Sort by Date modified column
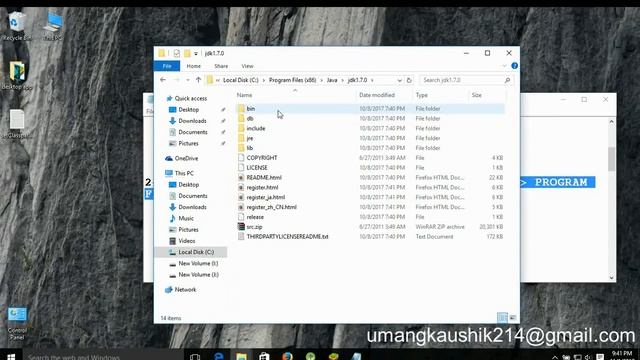This screenshot has height=360, width=640. pos(377,95)
